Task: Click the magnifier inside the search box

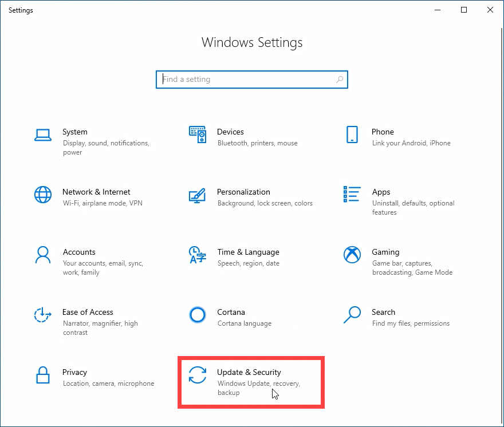Action: [x=340, y=80]
